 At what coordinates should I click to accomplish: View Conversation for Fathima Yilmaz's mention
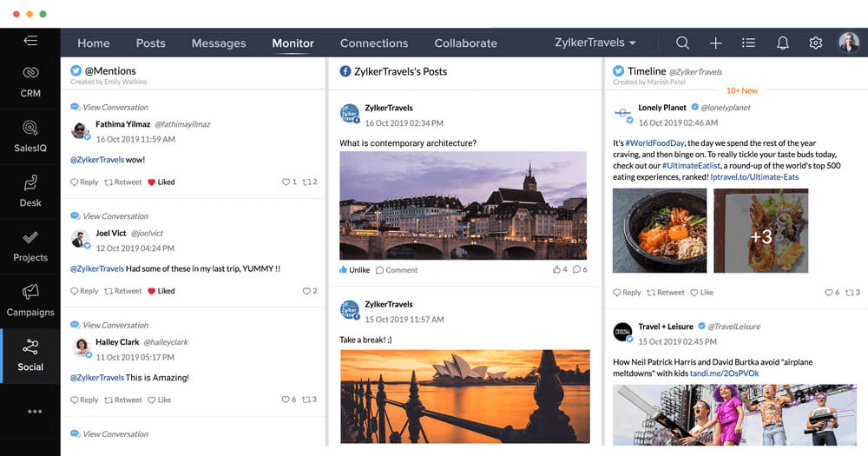(x=109, y=107)
